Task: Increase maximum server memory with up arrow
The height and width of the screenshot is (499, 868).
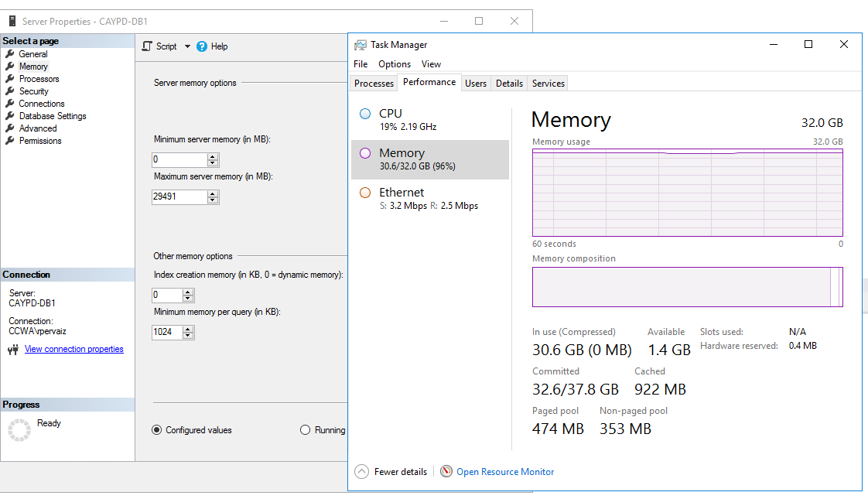Action: 213,194
